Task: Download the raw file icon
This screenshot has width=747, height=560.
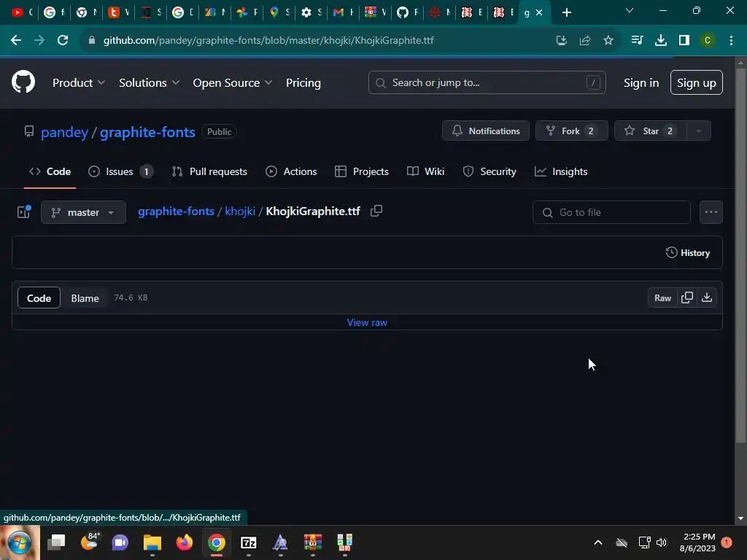Action: (x=707, y=297)
